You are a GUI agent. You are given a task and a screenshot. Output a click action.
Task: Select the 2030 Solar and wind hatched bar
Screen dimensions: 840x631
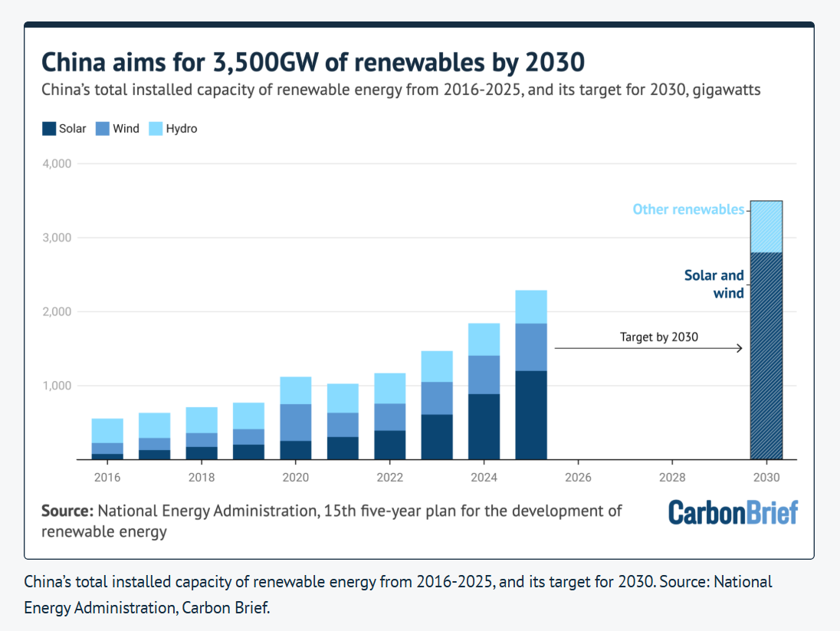[766, 356]
